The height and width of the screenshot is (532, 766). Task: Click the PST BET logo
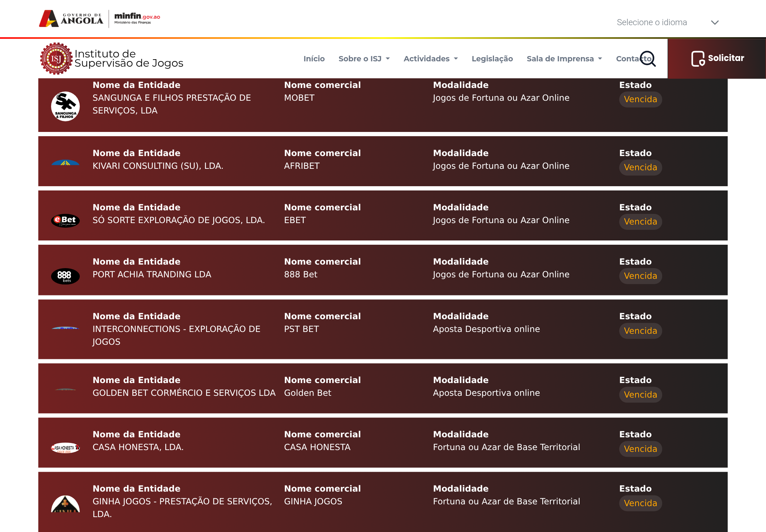click(65, 328)
